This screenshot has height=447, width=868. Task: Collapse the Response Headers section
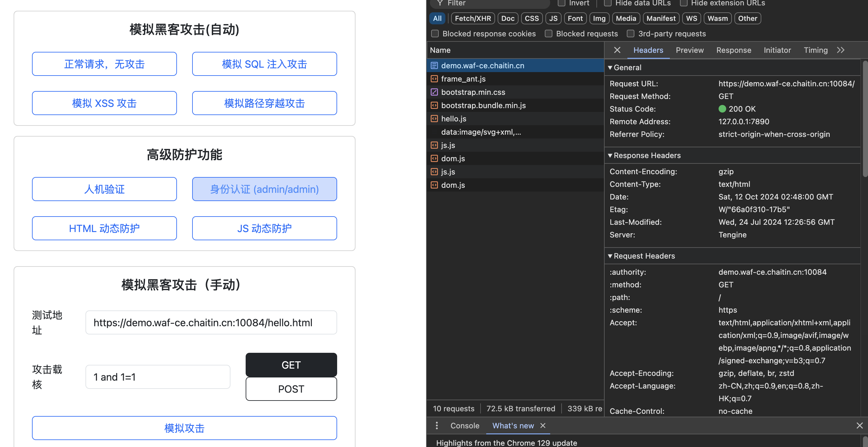(x=610, y=155)
